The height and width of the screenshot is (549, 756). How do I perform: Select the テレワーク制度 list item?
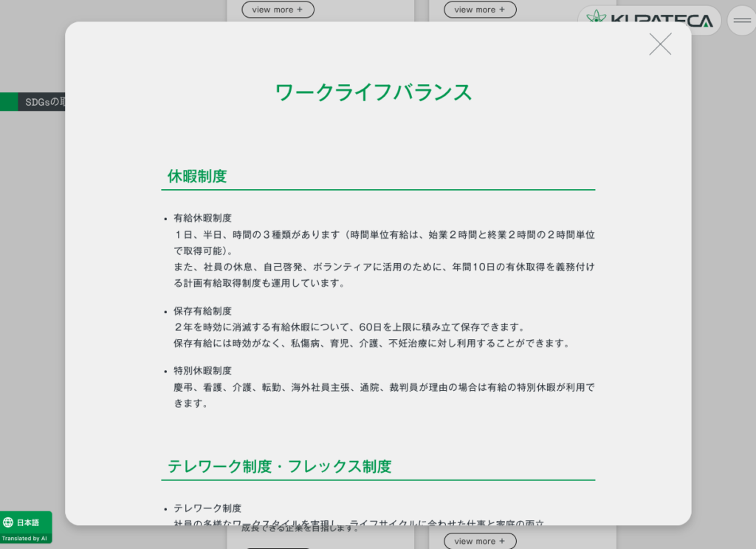coord(207,508)
